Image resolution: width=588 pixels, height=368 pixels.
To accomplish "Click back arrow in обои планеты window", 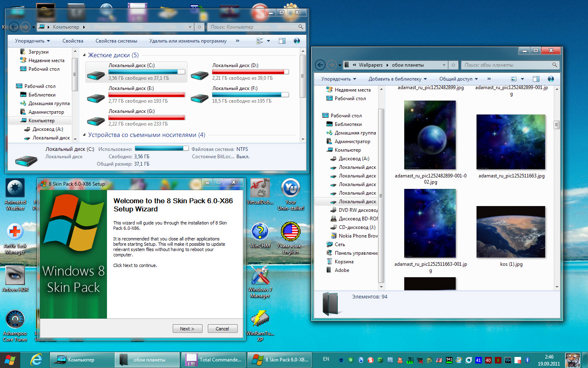I will [x=321, y=65].
